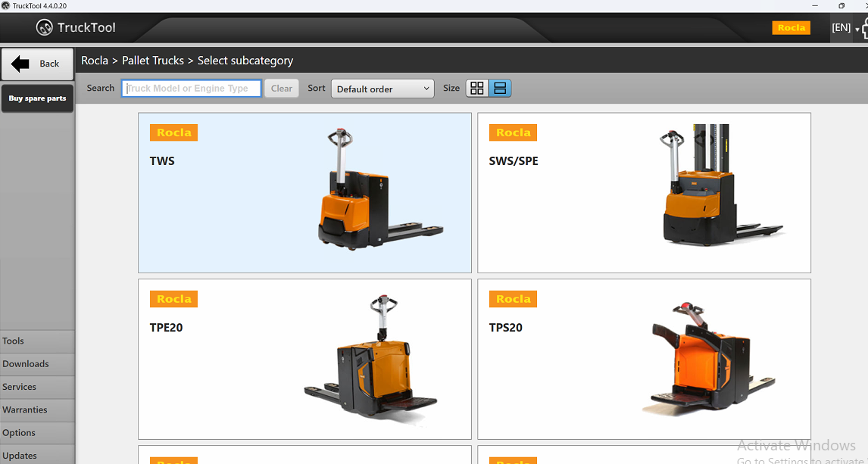Click Pallet Trucks in the breadcrumb
This screenshot has height=464, width=868.
[x=153, y=61]
